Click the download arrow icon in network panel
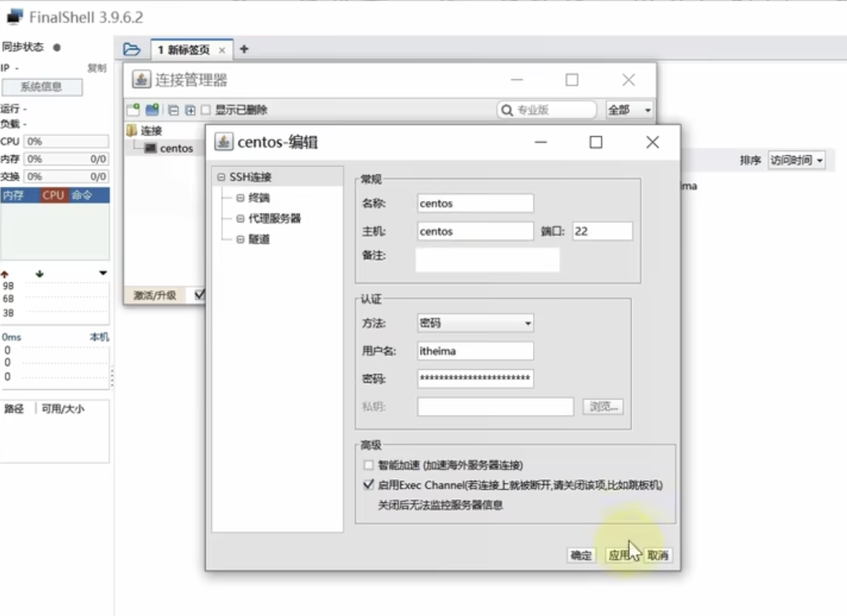The width and height of the screenshot is (847, 616). pyautogui.click(x=40, y=274)
